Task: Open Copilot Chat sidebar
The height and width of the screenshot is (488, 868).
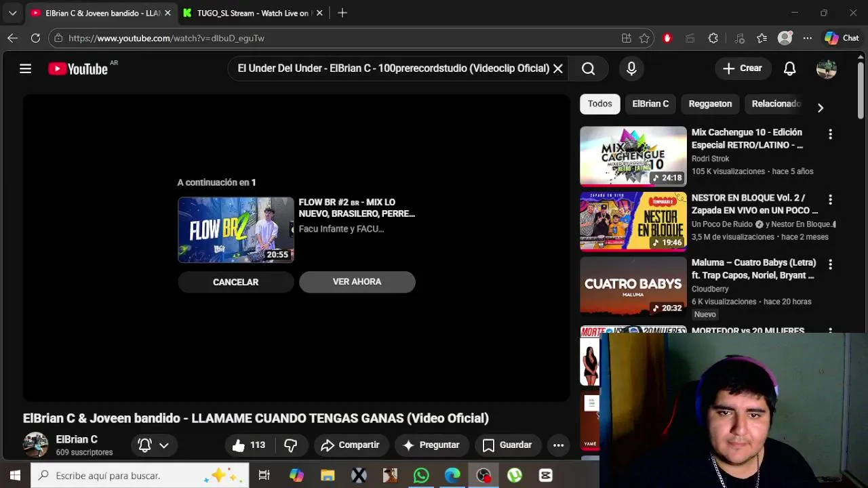Action: tap(842, 38)
